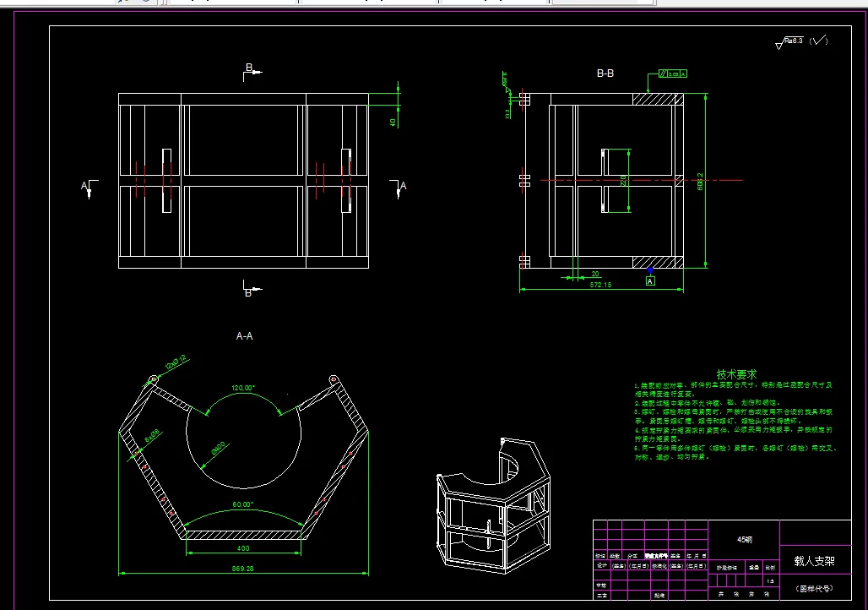868x610 pixels.
Task: Select the B-B section view title
Action: [x=605, y=74]
